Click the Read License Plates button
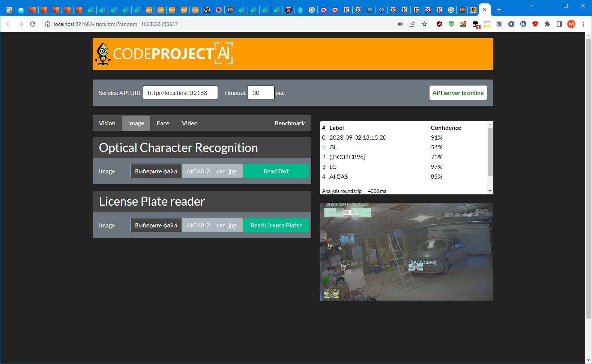 point(276,225)
